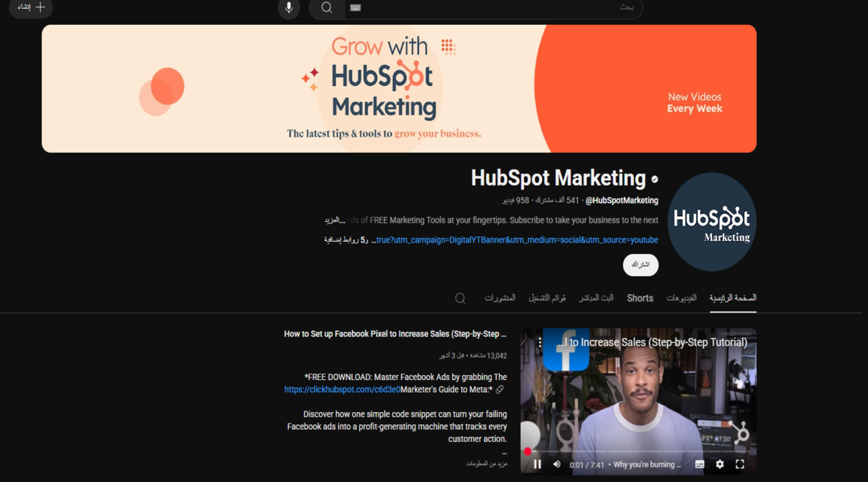This screenshot has width=868, height=482.
Task: Click the Create button with plus icon
Action: 31,8
